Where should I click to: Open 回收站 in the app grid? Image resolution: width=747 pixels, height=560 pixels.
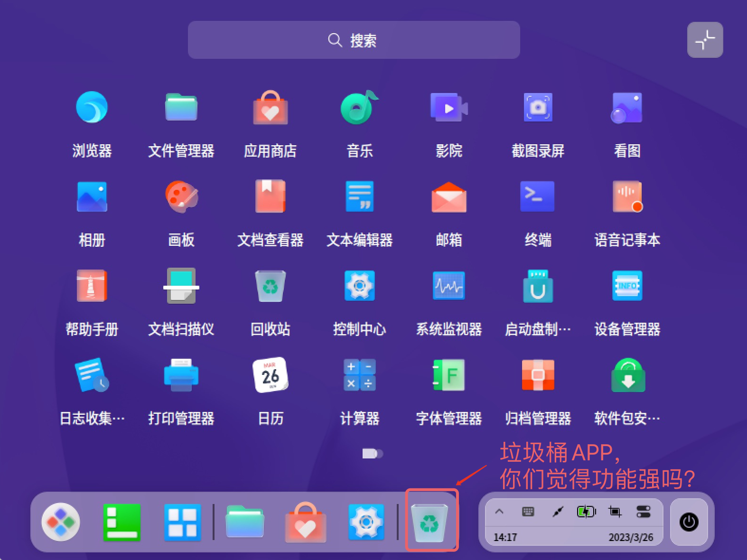click(270, 286)
